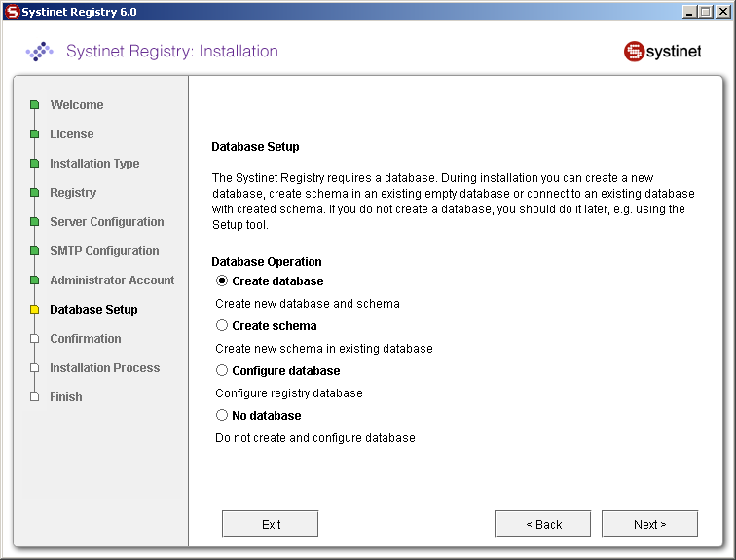Click green marker beside Registry step
736x560 pixels.
pos(34,193)
